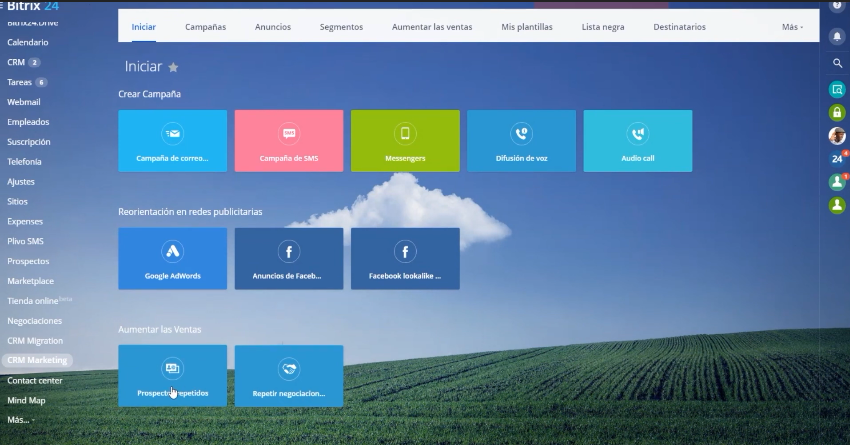Add Iniciar page to favorites star
The width and height of the screenshot is (850, 445).
coord(173,67)
